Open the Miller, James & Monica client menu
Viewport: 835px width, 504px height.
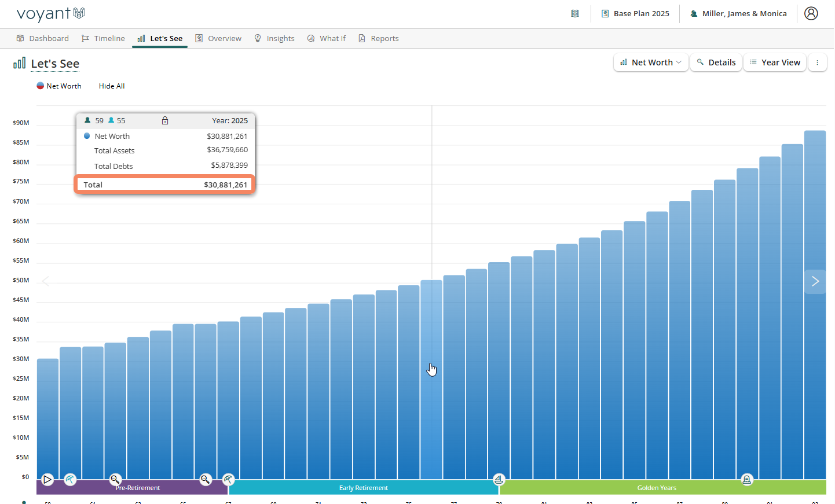[738, 13]
